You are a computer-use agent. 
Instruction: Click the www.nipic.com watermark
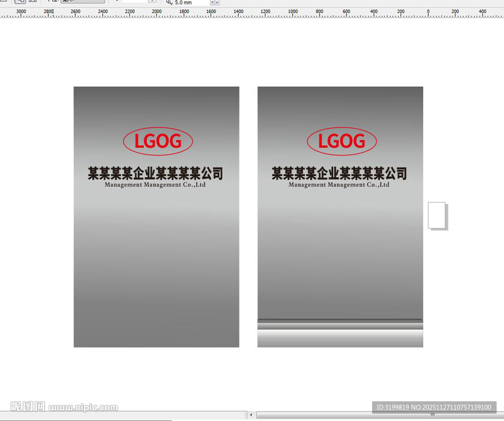click(x=83, y=407)
